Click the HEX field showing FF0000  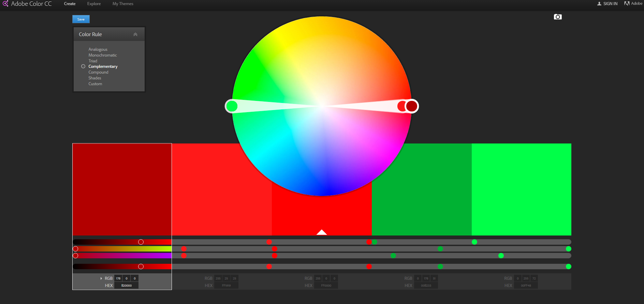coord(326,286)
